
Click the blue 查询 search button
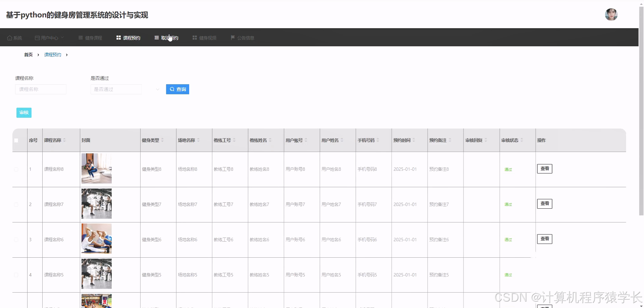pyautogui.click(x=177, y=89)
